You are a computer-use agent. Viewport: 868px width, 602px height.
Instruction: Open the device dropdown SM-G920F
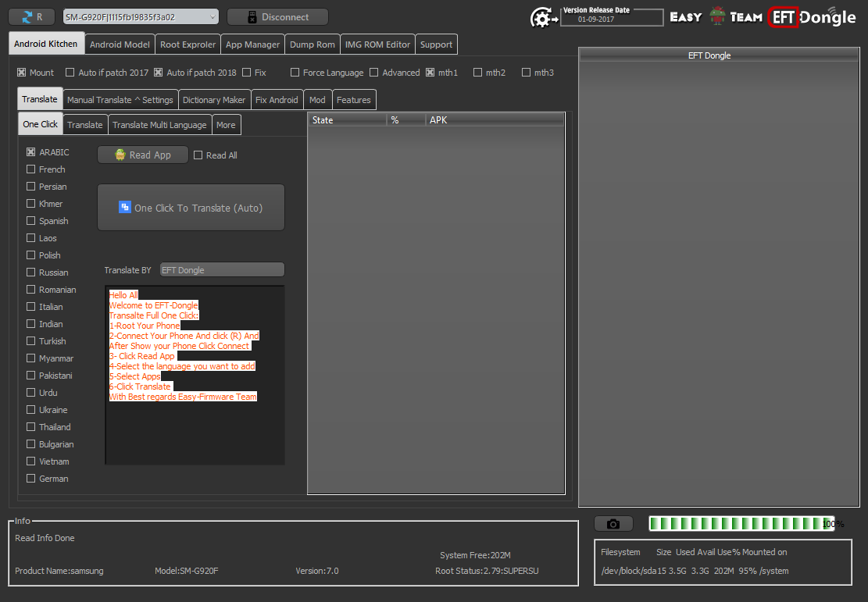(x=141, y=17)
